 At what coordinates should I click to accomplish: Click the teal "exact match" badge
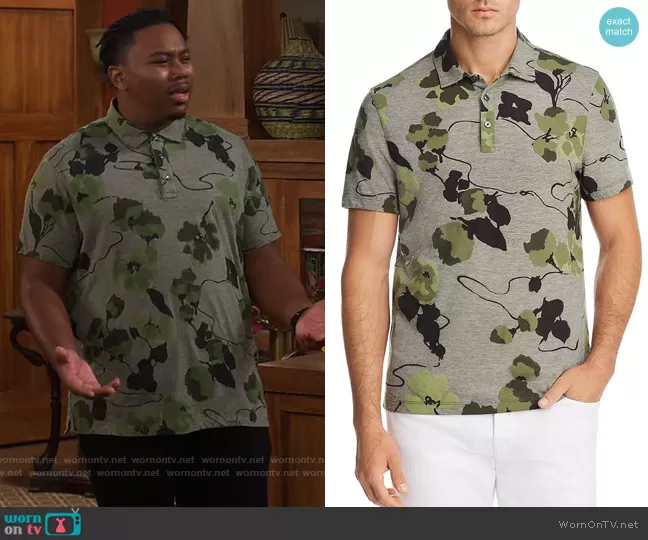619,27
